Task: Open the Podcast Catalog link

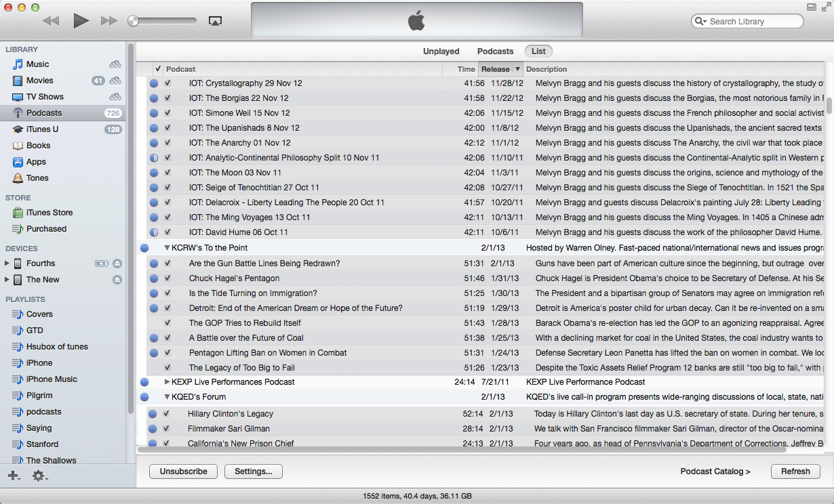Action: point(715,471)
